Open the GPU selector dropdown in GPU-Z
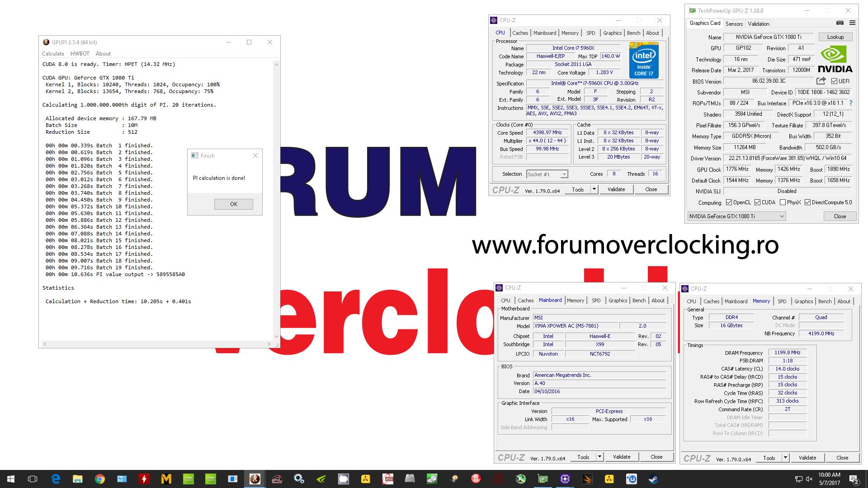Image resolution: width=868 pixels, height=488 pixels. (x=736, y=216)
